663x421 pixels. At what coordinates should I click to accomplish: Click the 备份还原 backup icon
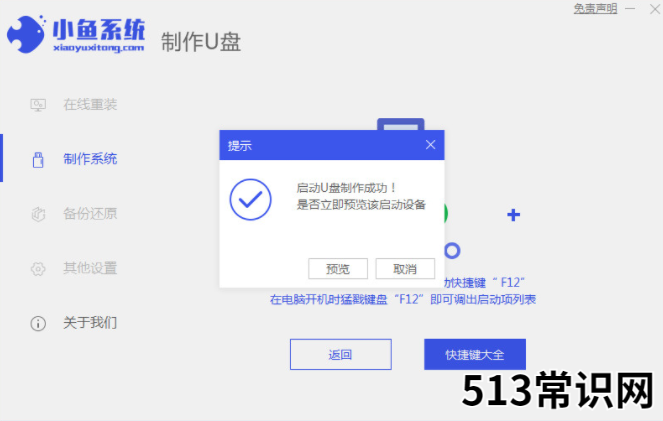38,214
